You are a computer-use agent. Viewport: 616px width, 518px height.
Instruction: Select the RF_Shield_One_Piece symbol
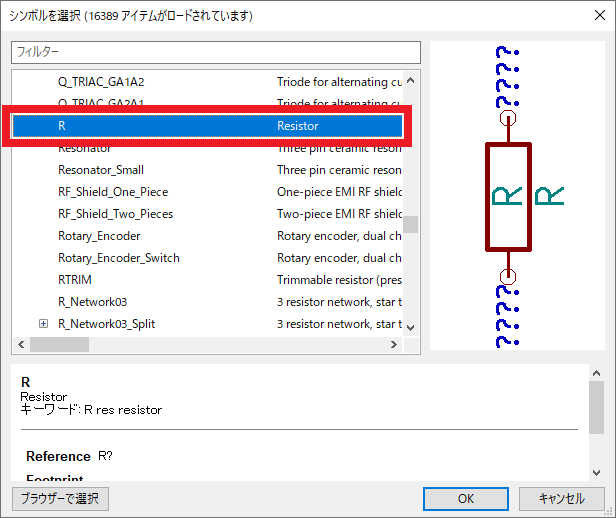point(113,192)
